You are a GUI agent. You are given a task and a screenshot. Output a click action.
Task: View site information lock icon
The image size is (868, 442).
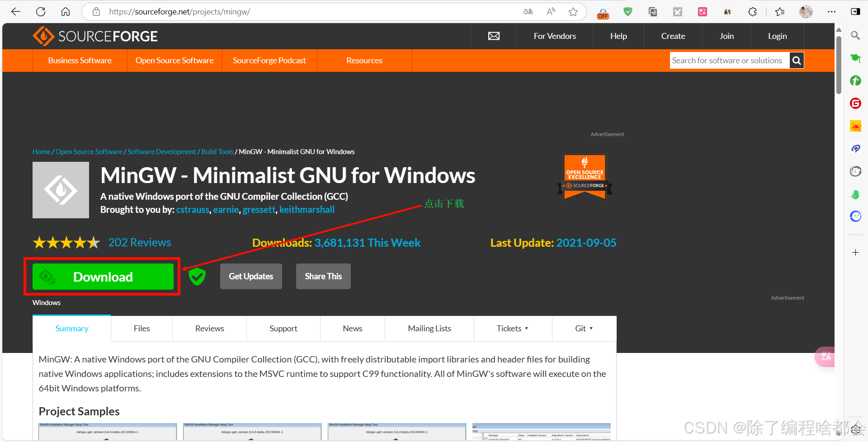[x=96, y=12]
